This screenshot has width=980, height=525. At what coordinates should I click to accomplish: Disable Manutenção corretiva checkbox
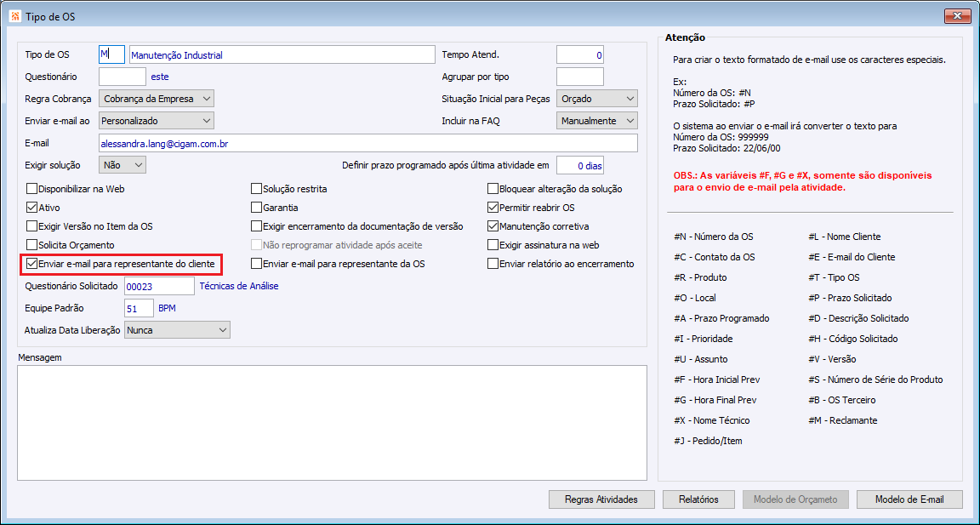point(493,226)
